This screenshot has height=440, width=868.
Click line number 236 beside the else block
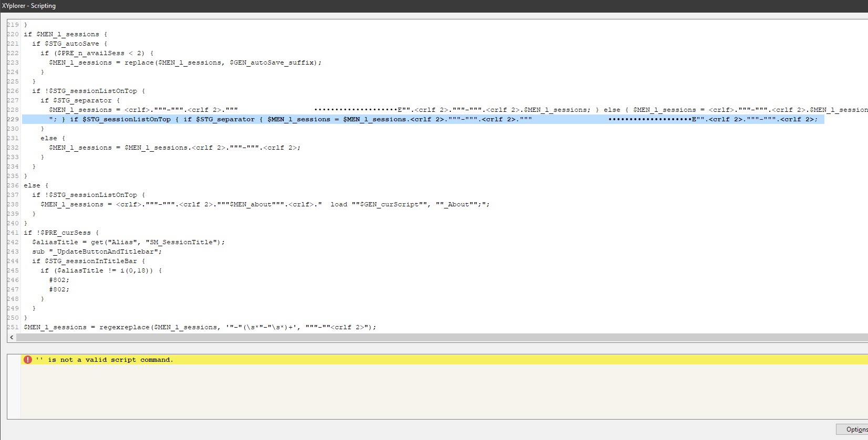(13, 185)
